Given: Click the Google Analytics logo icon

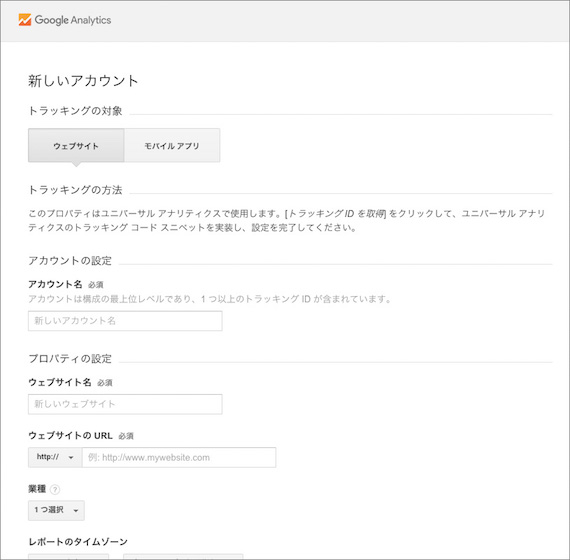Looking at the screenshot, I should (25, 20).
